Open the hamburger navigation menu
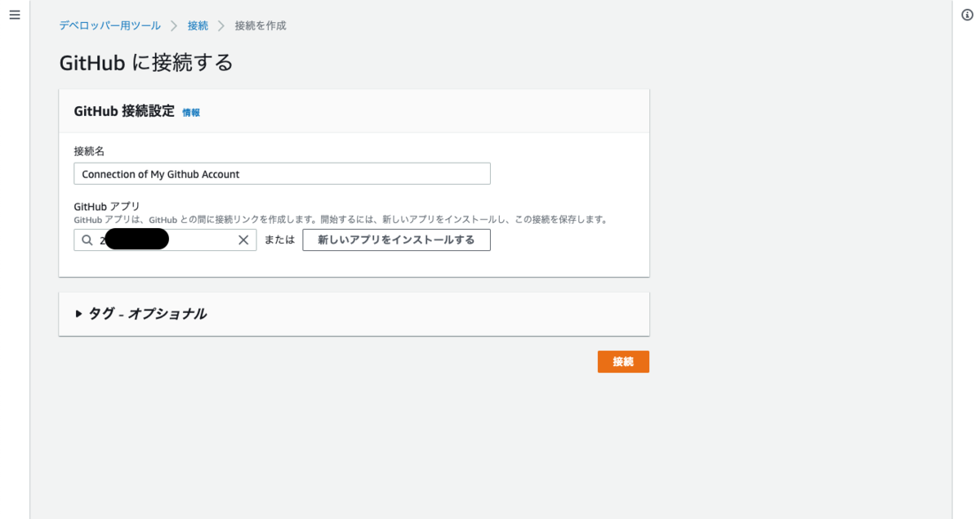 pos(14,16)
